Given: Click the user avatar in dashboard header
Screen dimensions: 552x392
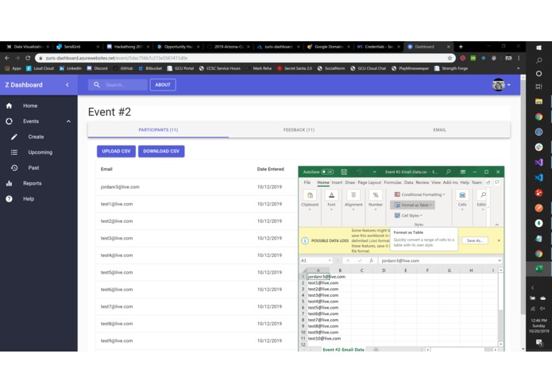Looking at the screenshot, I should tap(499, 85).
